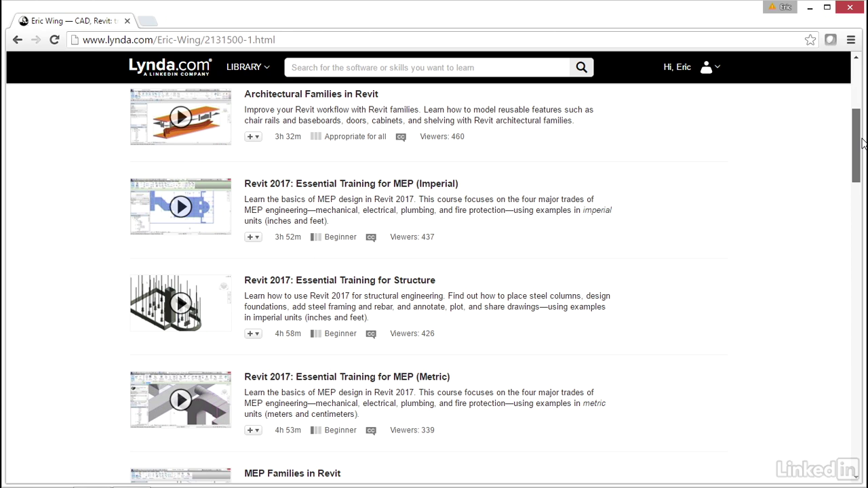
Task: Click the browser back arrow
Action: [x=18, y=40]
